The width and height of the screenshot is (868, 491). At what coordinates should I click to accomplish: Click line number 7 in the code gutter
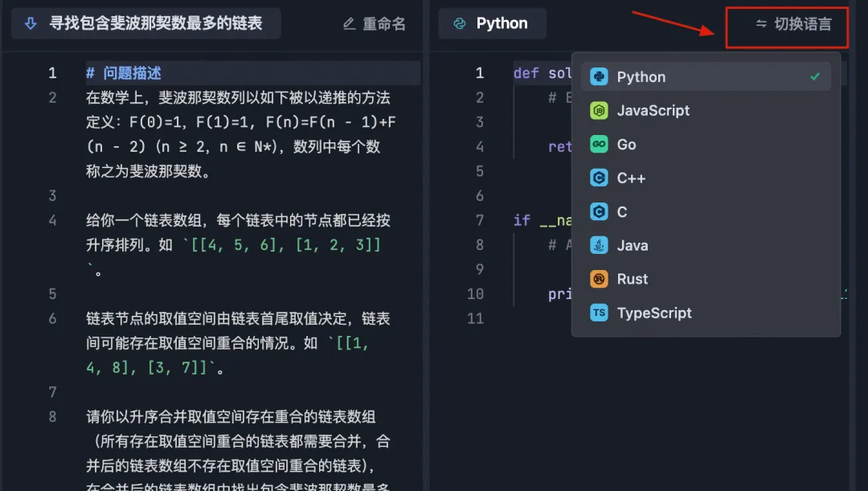coord(479,220)
